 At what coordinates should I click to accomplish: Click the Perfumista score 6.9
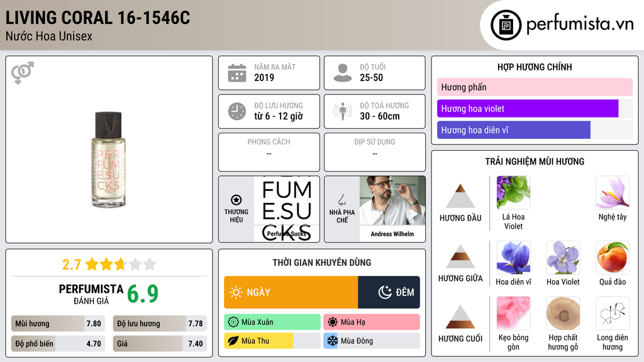(143, 294)
